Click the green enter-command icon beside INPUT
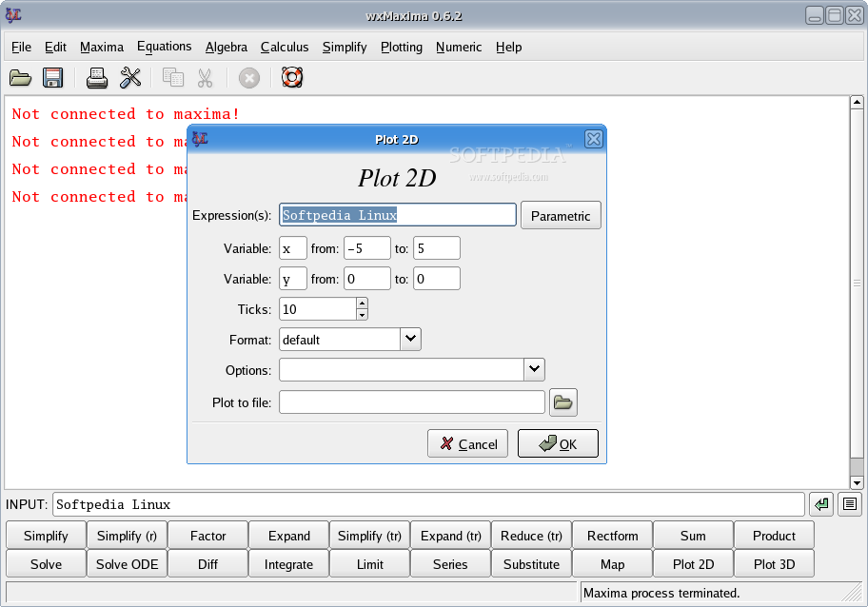The height and width of the screenshot is (607, 868). [821, 504]
